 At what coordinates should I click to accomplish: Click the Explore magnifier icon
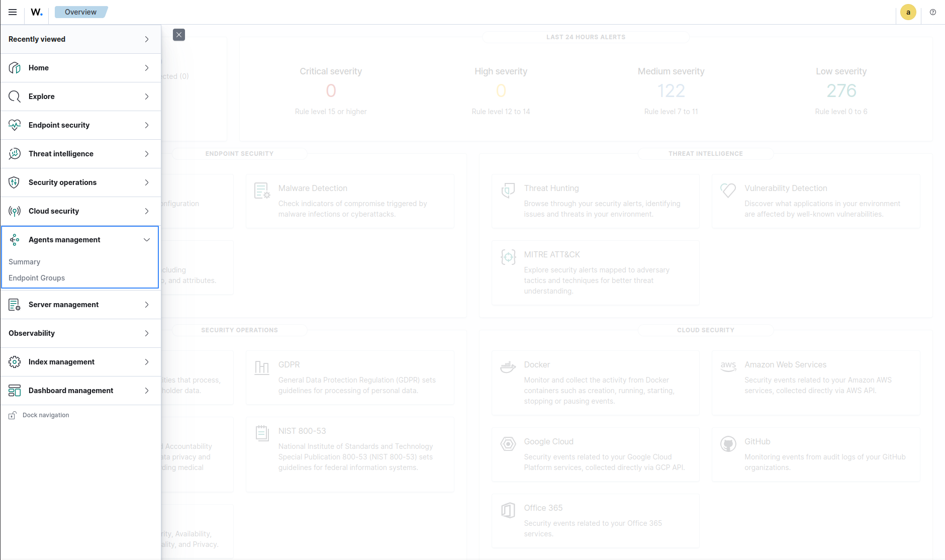pos(15,96)
